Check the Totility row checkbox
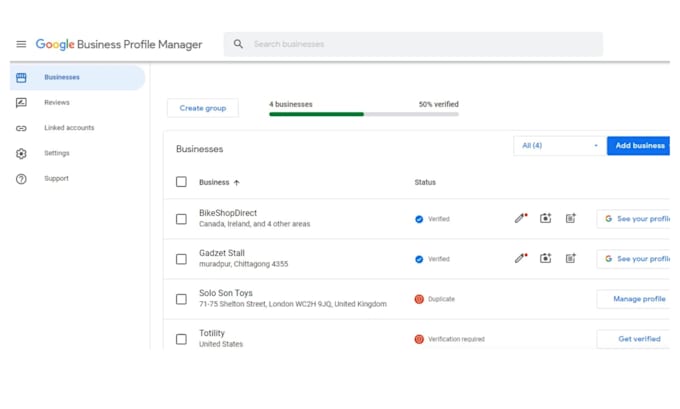 (x=181, y=339)
